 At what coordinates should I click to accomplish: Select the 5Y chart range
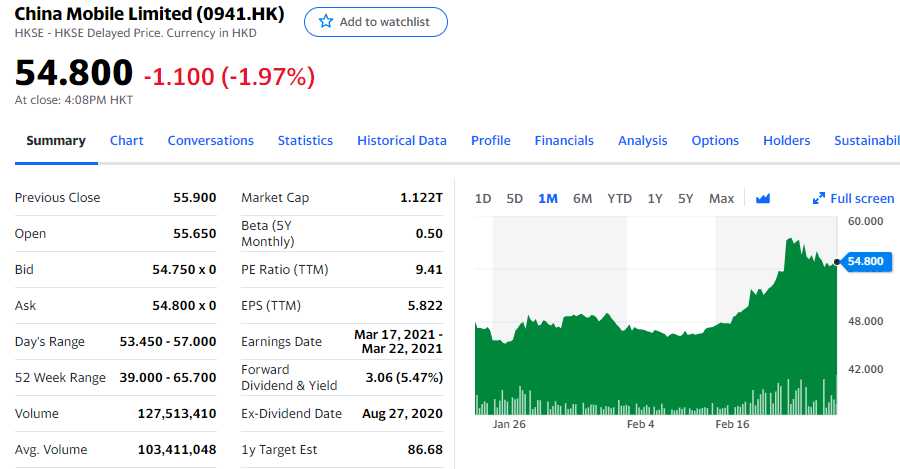click(685, 198)
